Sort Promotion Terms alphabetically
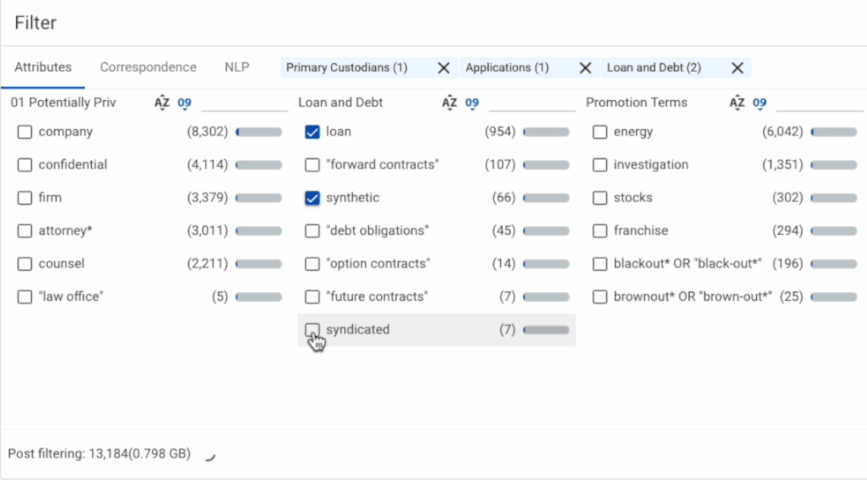This screenshot has height=480, width=867. click(737, 102)
